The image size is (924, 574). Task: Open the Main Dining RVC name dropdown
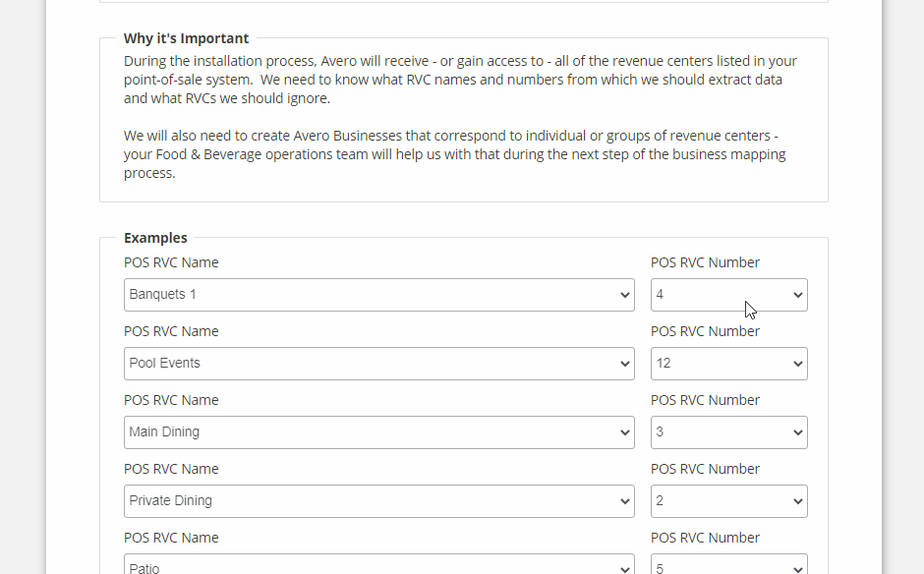[378, 432]
